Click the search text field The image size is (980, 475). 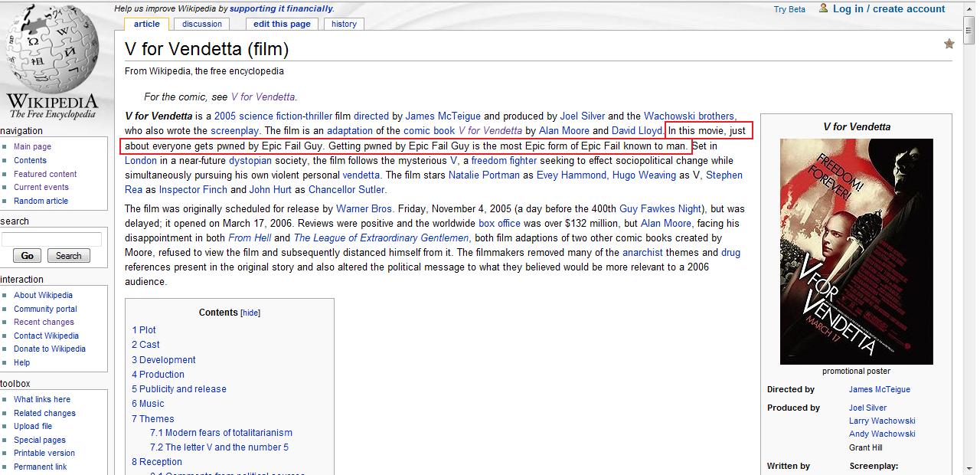[51, 239]
